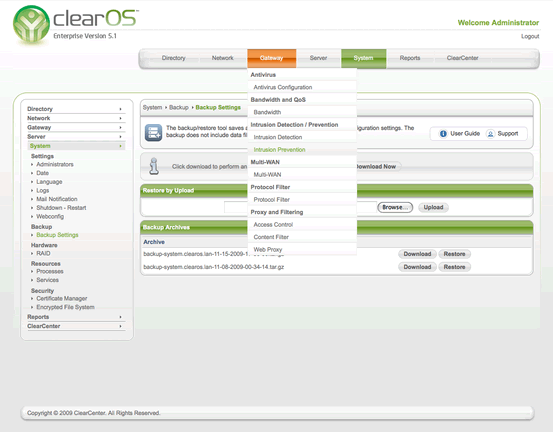Click System in the breadcrumb
The width and height of the screenshot is (553, 432).
pyautogui.click(x=152, y=107)
